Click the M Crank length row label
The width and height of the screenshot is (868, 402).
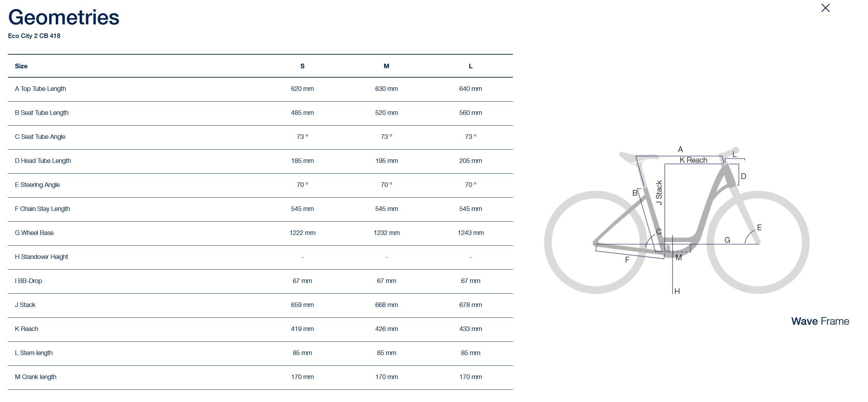click(36, 377)
